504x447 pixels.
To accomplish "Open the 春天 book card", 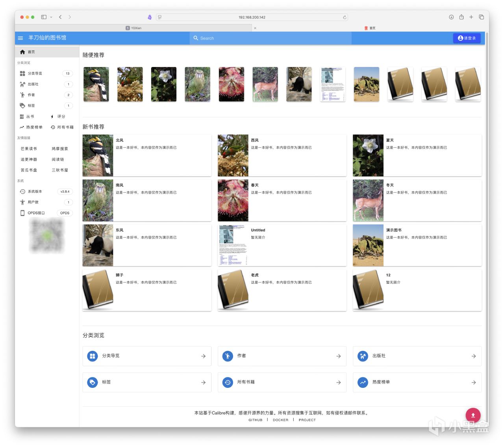I will pyautogui.click(x=282, y=200).
